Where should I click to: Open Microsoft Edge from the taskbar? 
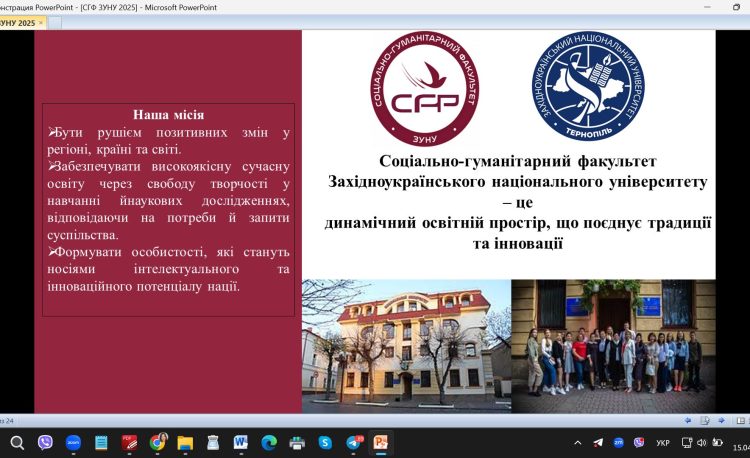pyautogui.click(x=269, y=443)
